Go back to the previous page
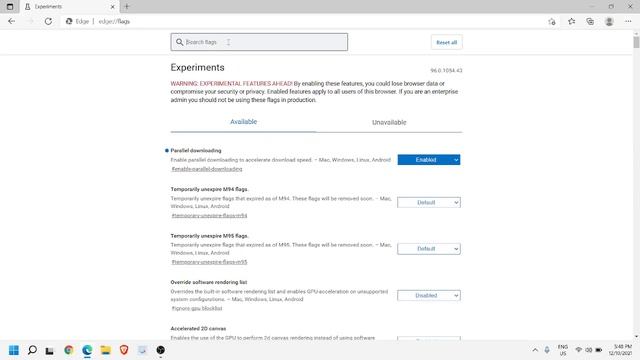The height and width of the screenshot is (360, 640). [11, 21]
